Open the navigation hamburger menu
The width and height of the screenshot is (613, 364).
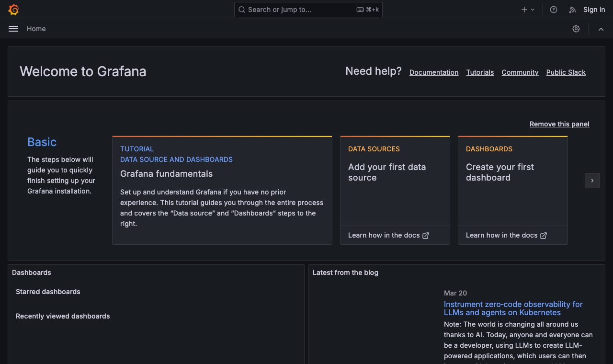(13, 29)
